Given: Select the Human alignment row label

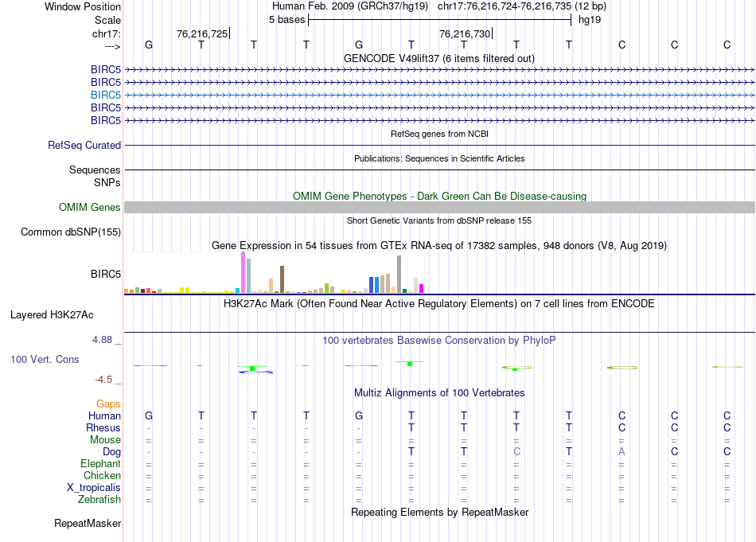Looking at the screenshot, I should pyautogui.click(x=104, y=415).
